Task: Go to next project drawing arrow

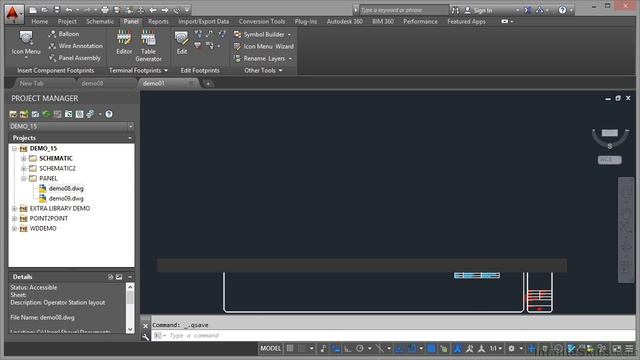Action: (x=165, y=10)
